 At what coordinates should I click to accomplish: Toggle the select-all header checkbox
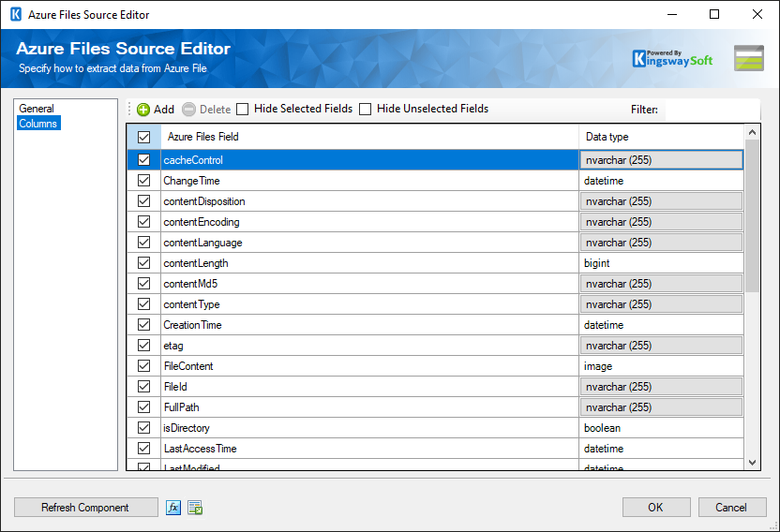[143, 137]
